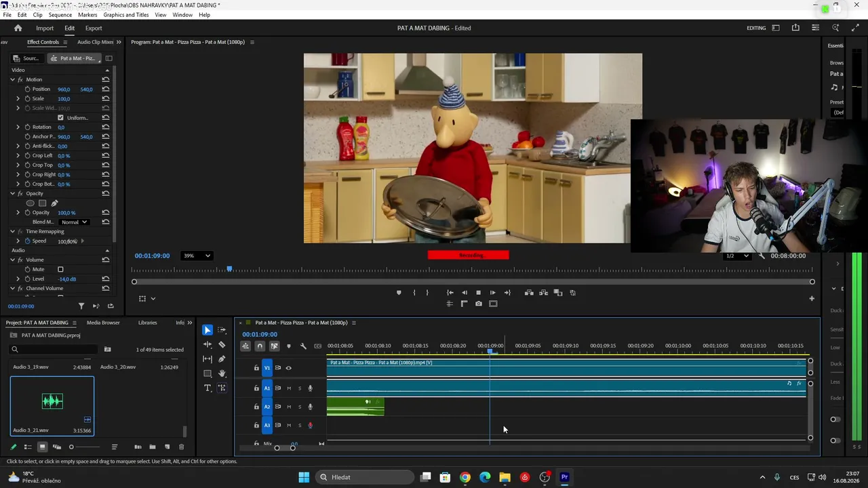The image size is (868, 488).
Task: Switch to the Import workspace
Action: [45, 28]
